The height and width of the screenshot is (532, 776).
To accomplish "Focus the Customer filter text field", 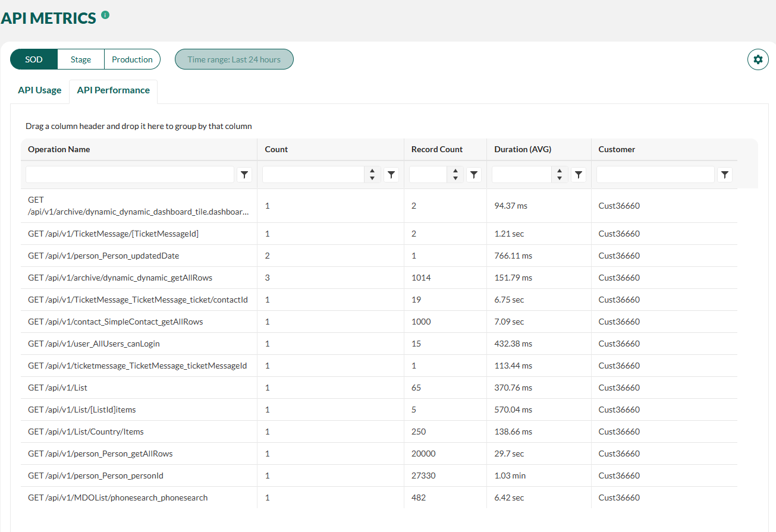I will point(655,174).
